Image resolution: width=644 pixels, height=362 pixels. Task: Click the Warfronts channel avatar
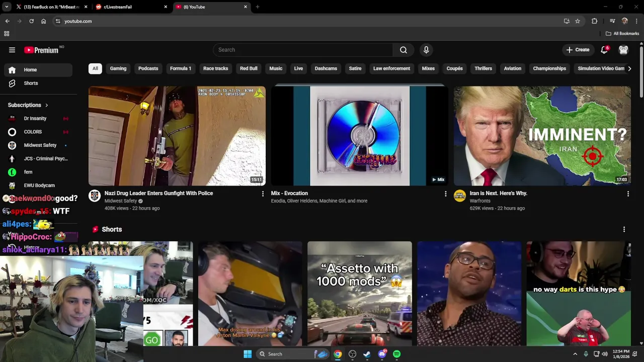459,196
